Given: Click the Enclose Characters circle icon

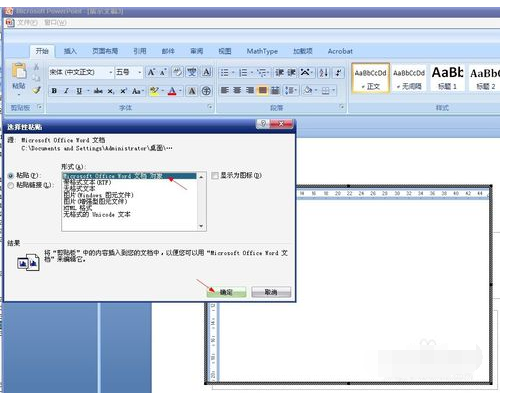Looking at the screenshot, I should click(x=206, y=91).
